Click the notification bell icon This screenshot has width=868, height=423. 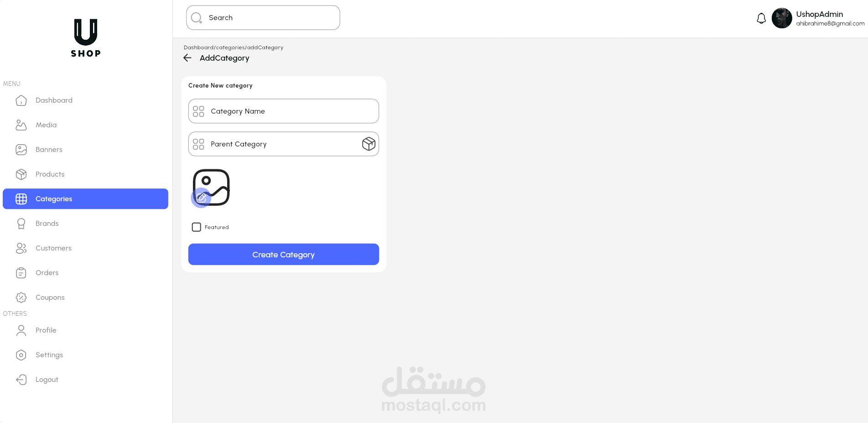pyautogui.click(x=761, y=19)
